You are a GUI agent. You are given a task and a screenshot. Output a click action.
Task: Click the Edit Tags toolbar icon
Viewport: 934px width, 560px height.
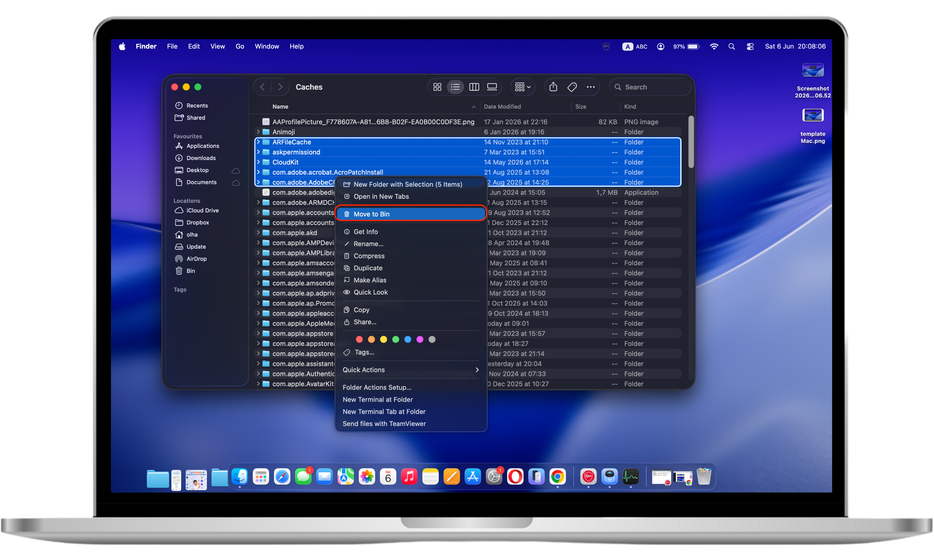pos(572,87)
